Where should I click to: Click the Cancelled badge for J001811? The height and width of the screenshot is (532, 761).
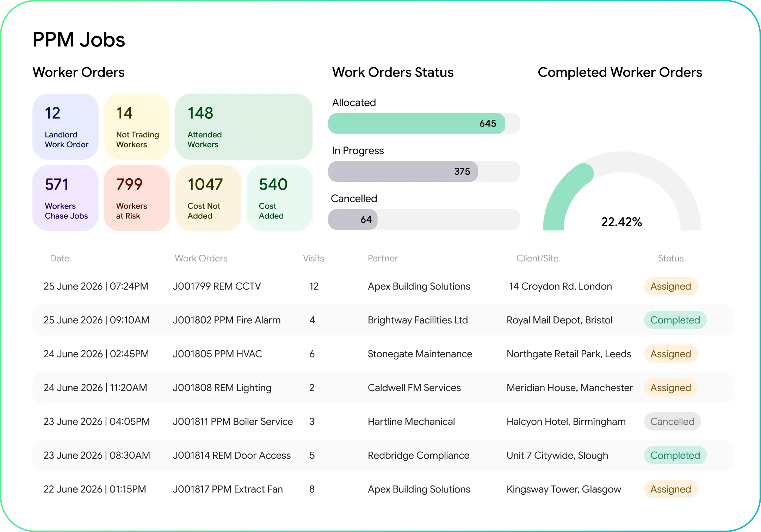coord(672,421)
